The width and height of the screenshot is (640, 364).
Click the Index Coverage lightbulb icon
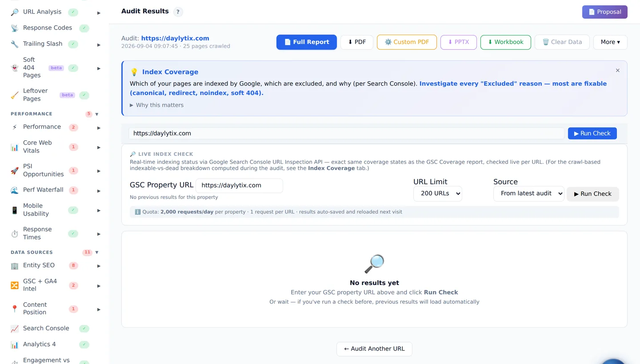click(134, 72)
